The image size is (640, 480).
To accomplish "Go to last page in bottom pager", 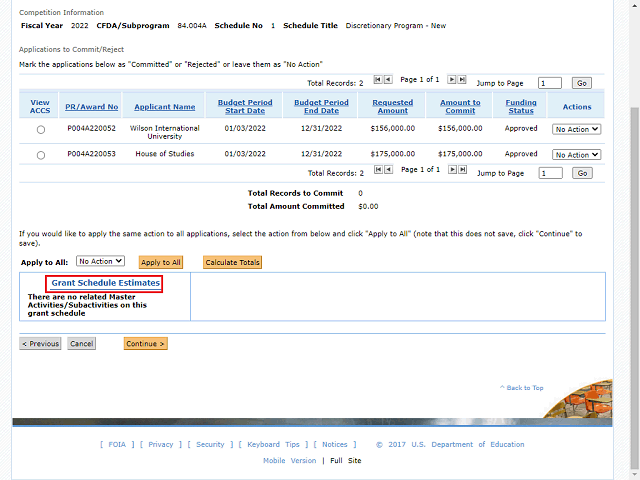I will click(x=462, y=169).
